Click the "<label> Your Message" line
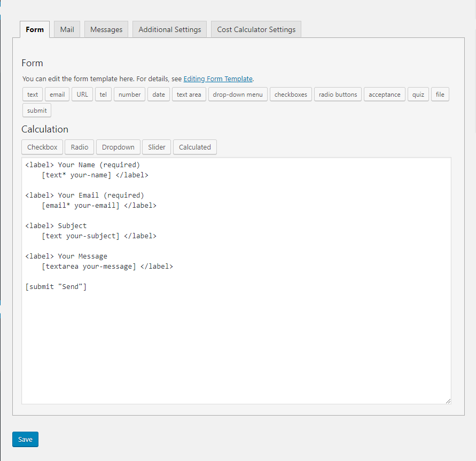476x461 pixels. click(66, 256)
